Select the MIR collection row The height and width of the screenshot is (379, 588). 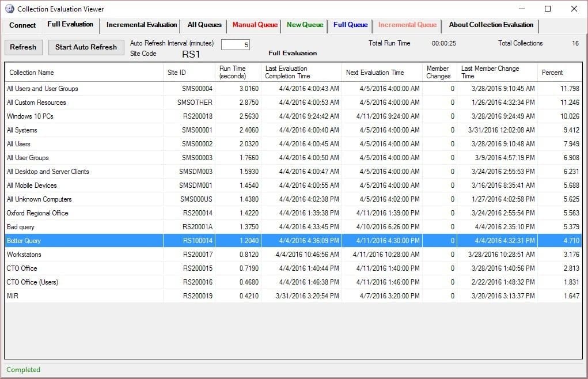point(293,296)
